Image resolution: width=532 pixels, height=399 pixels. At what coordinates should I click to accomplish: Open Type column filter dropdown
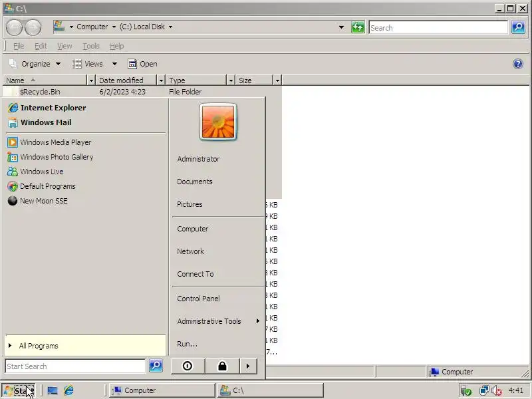tap(231, 80)
